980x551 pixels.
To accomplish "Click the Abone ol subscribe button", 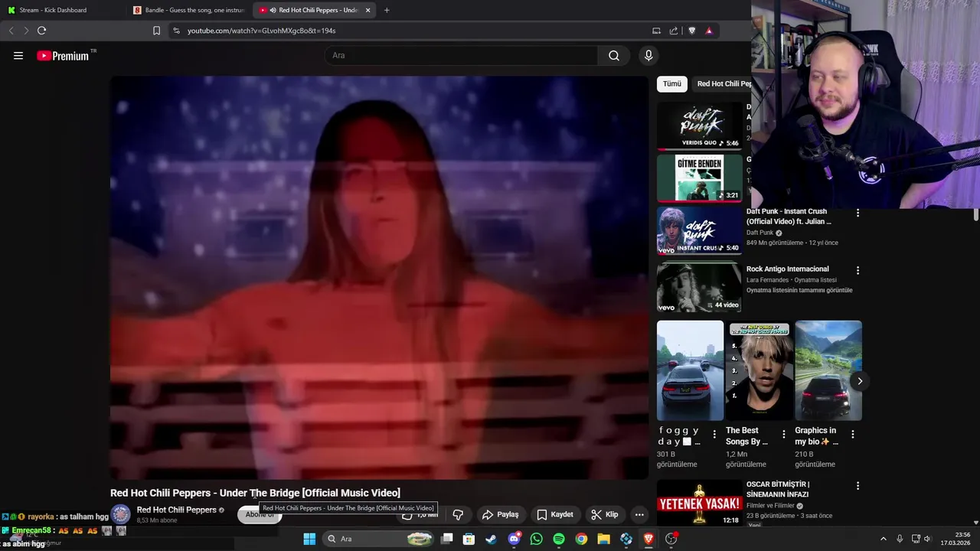I will [260, 514].
